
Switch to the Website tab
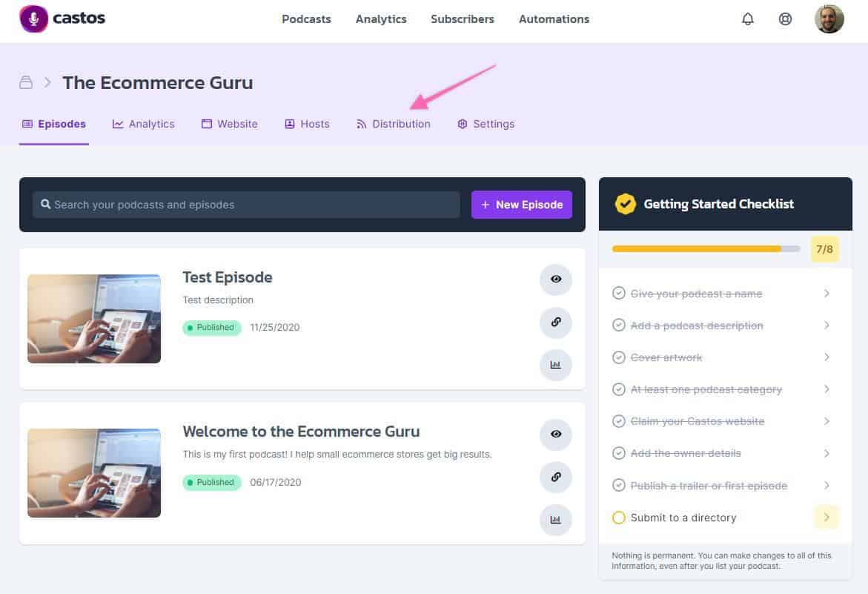click(x=229, y=124)
